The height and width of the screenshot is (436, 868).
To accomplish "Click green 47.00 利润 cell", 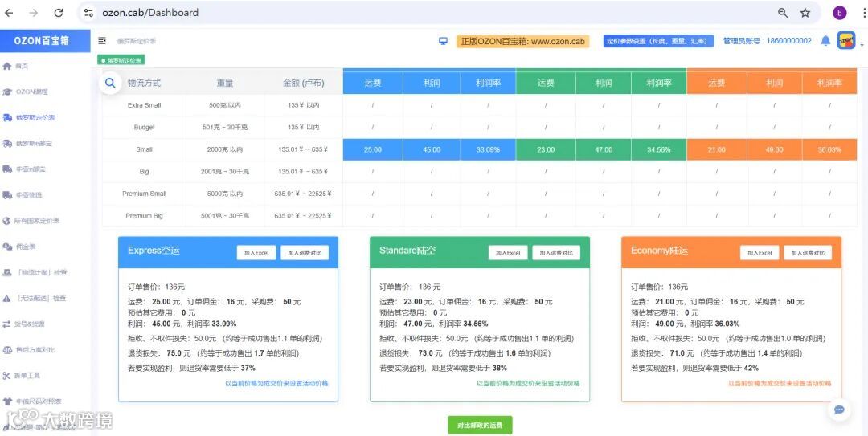I will 604,149.
